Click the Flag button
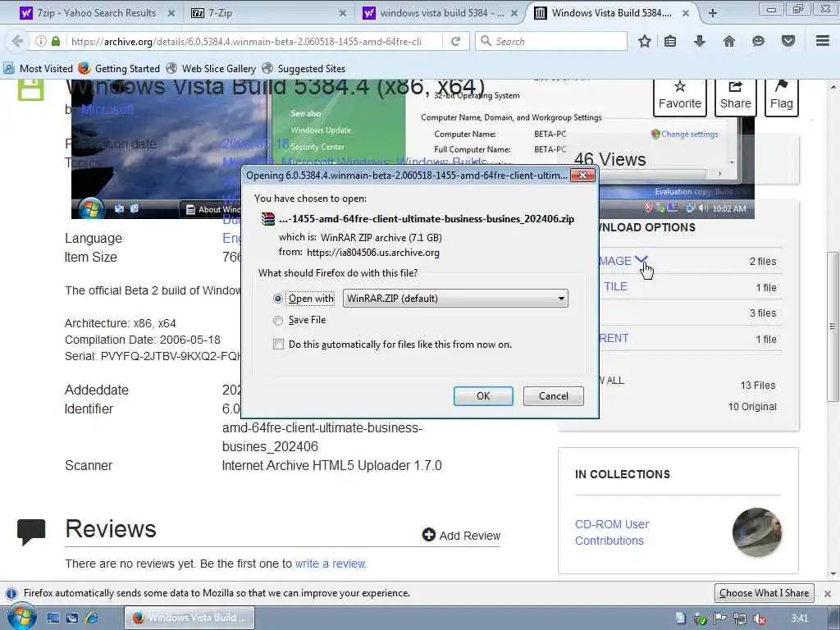Image resolution: width=840 pixels, height=630 pixels. [781, 97]
